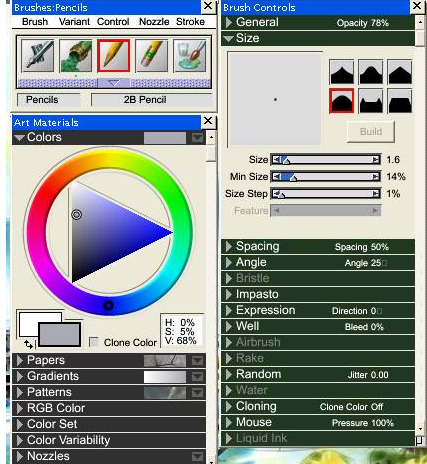Image resolution: width=427 pixels, height=464 pixels.
Task: Choose the medium bell brush tip profile
Action: [371, 72]
